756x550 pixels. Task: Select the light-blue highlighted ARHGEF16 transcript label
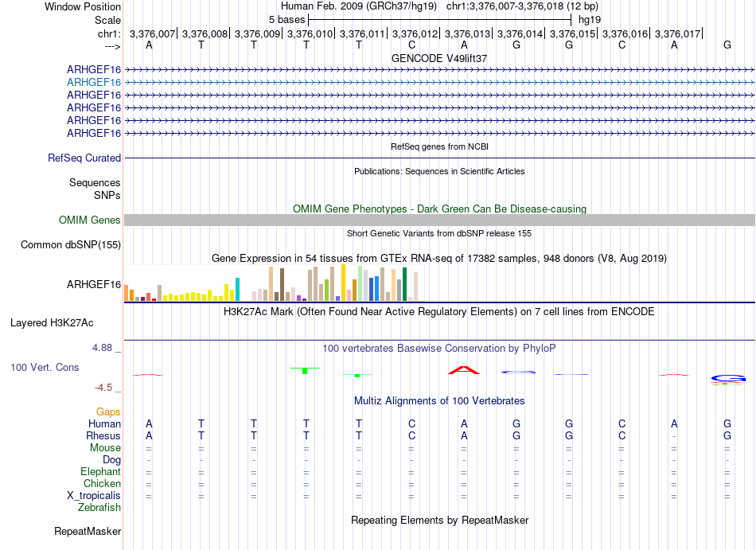coord(94,83)
